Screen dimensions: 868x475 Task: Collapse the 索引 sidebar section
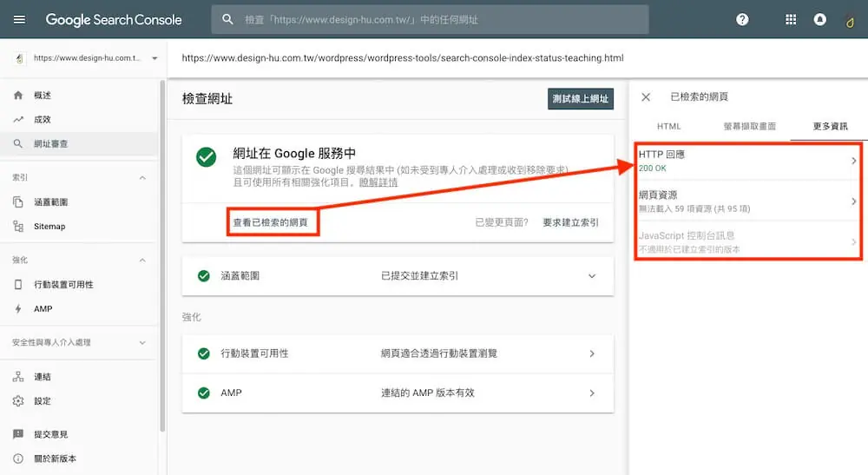[142, 178]
